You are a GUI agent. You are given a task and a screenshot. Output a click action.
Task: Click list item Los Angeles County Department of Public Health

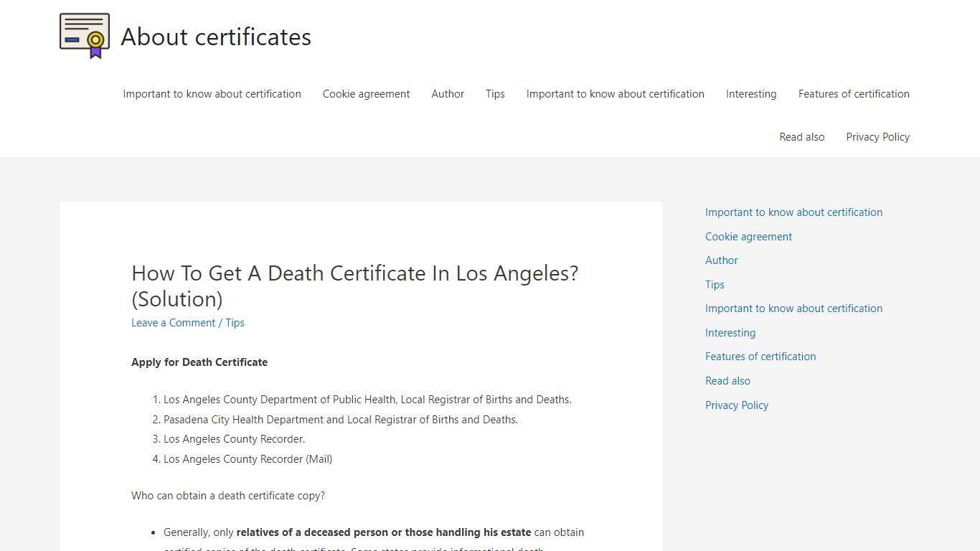point(367,400)
